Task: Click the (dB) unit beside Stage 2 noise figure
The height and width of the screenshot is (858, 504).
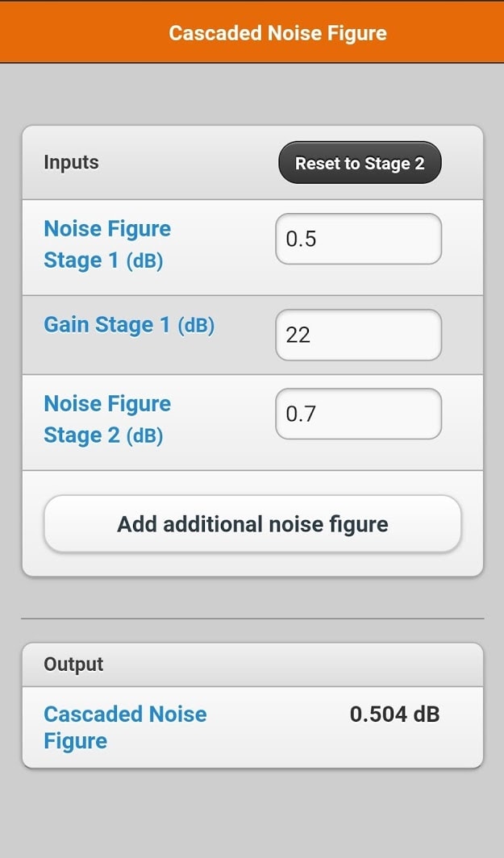Action: click(144, 436)
